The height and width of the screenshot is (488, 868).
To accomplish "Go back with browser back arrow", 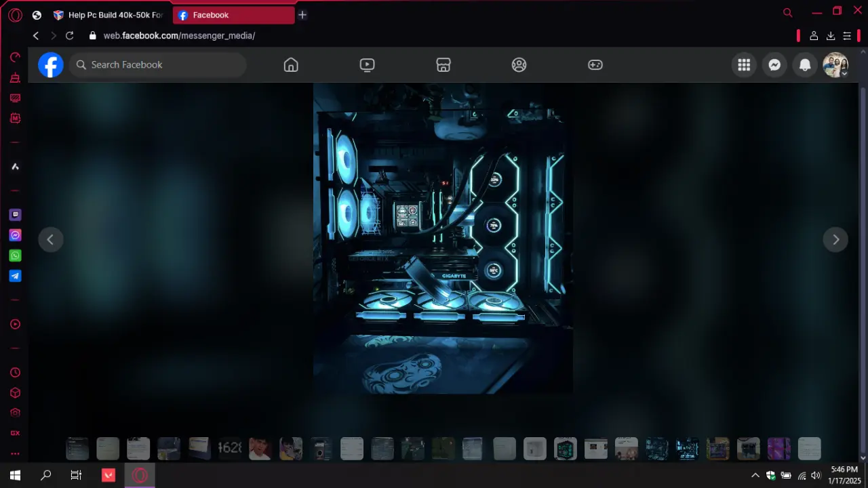I will 36,36.
